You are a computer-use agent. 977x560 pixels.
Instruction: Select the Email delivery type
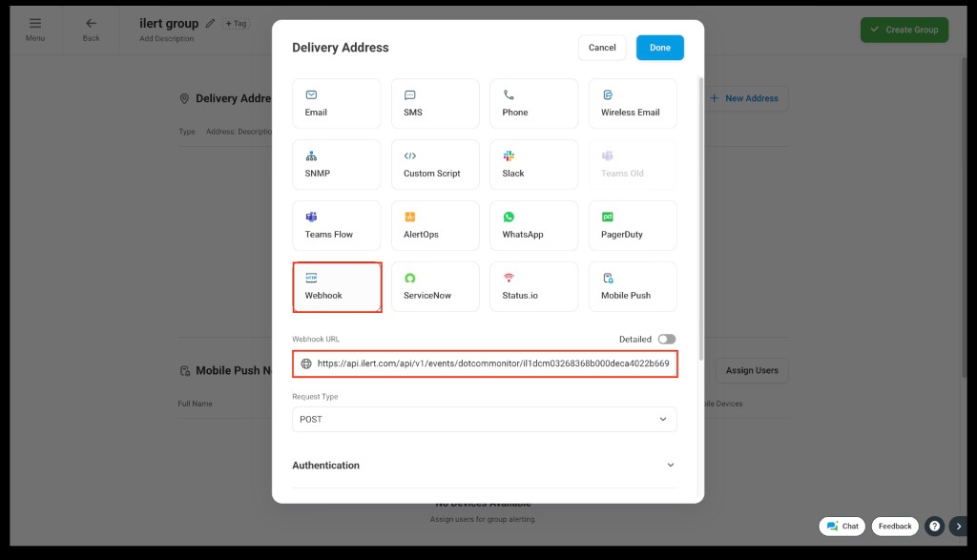click(x=336, y=103)
